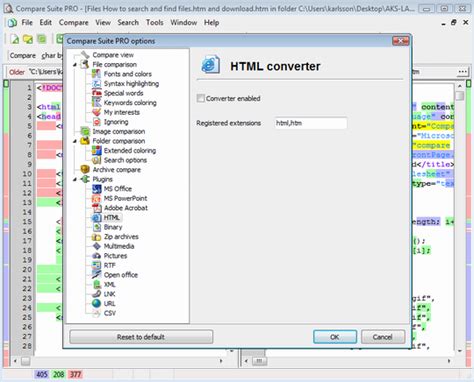Select the Folder comparison tree item

pyautogui.click(x=119, y=141)
